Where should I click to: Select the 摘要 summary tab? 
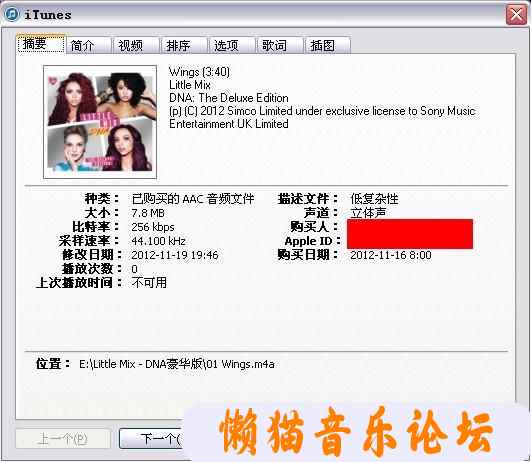(41, 44)
